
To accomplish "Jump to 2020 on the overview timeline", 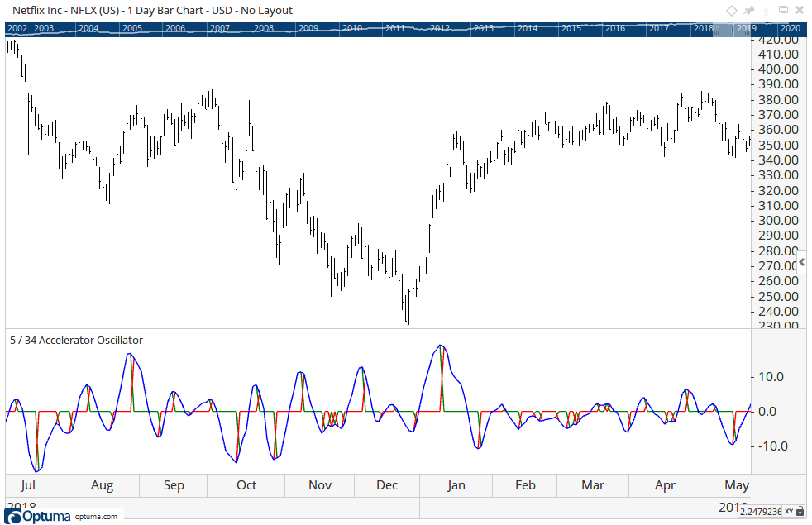I will coord(791,28).
